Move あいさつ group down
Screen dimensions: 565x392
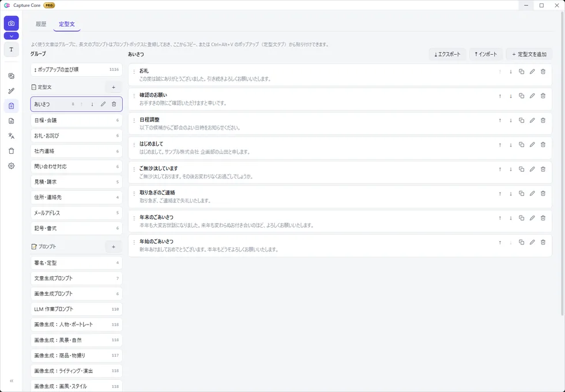pos(92,104)
